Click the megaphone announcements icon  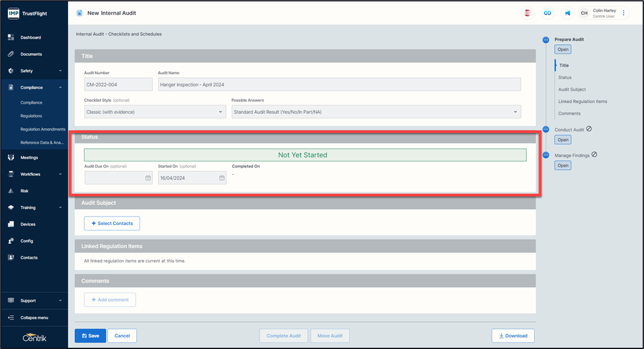tap(567, 13)
